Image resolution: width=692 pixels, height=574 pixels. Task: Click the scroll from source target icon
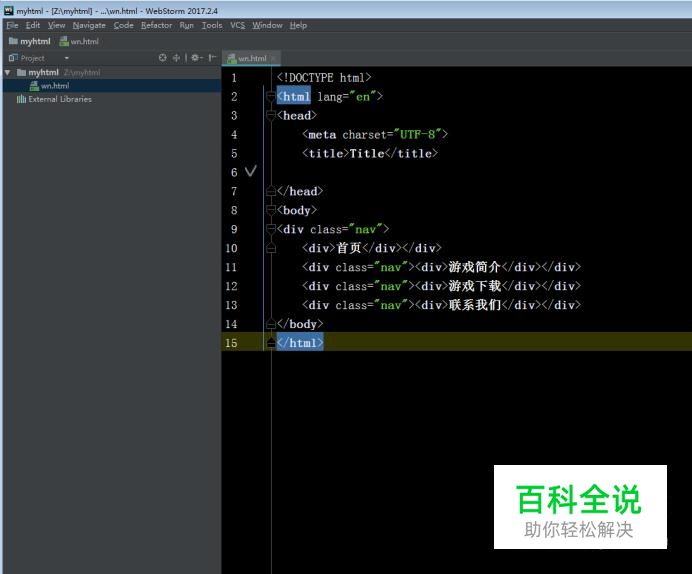pyautogui.click(x=163, y=58)
